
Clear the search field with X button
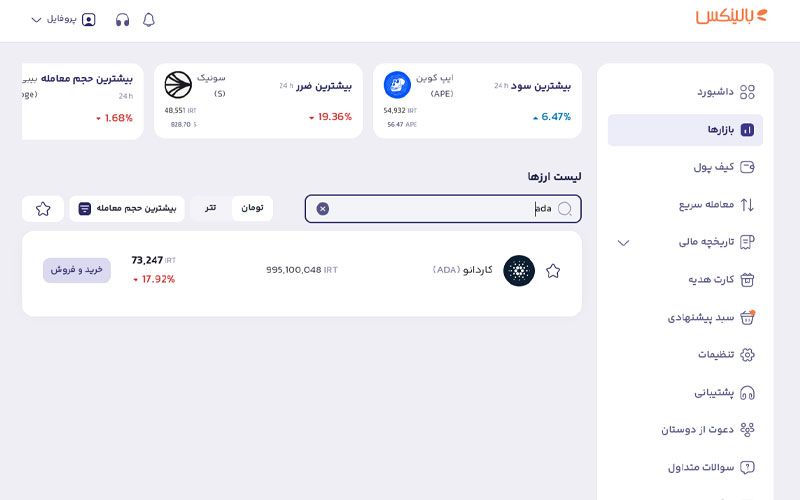(322, 209)
